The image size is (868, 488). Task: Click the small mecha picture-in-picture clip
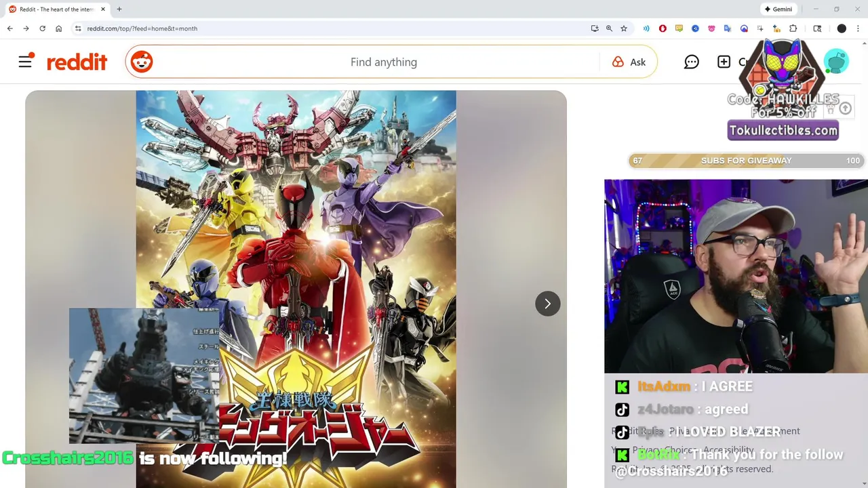pos(144,375)
